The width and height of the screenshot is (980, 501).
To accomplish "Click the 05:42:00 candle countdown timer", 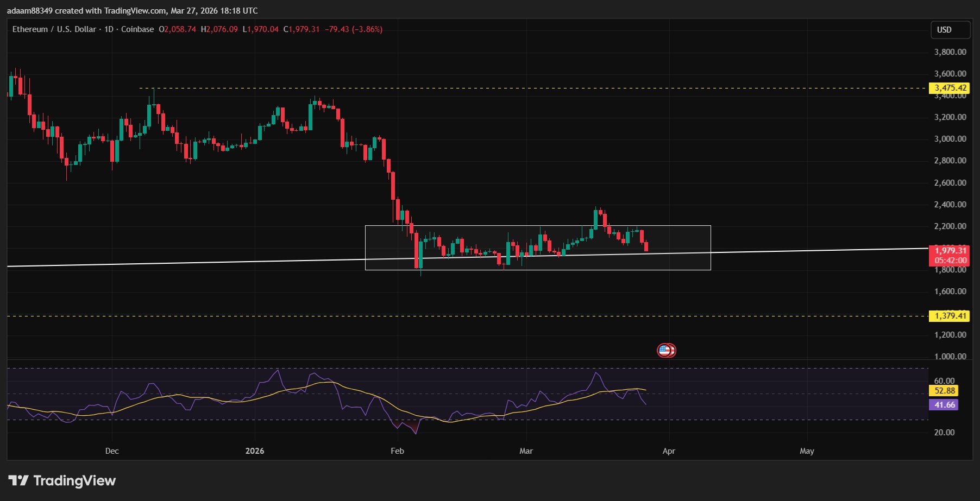I will (x=949, y=261).
